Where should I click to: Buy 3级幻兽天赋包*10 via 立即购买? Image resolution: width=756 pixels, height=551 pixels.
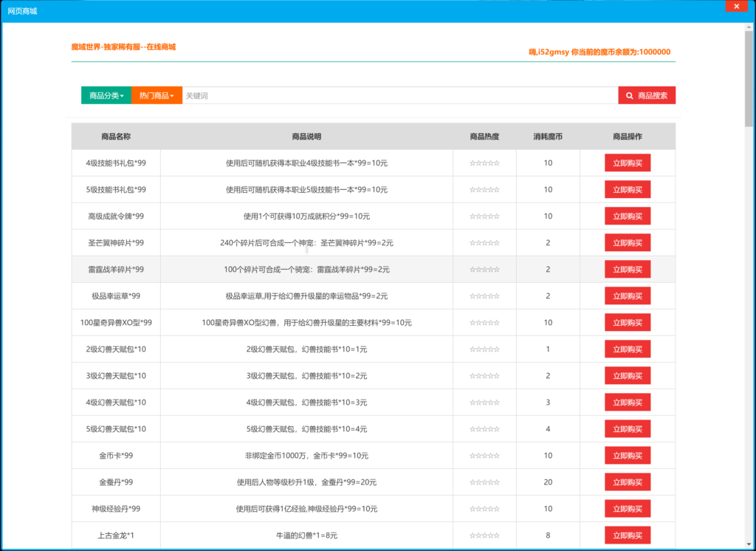[x=628, y=375]
